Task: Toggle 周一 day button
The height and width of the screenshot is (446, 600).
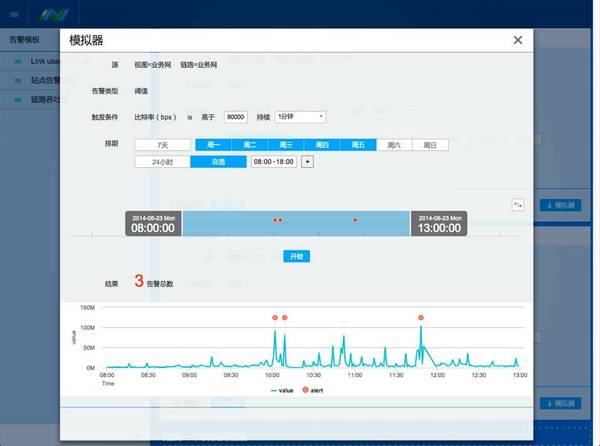Action: tap(214, 145)
